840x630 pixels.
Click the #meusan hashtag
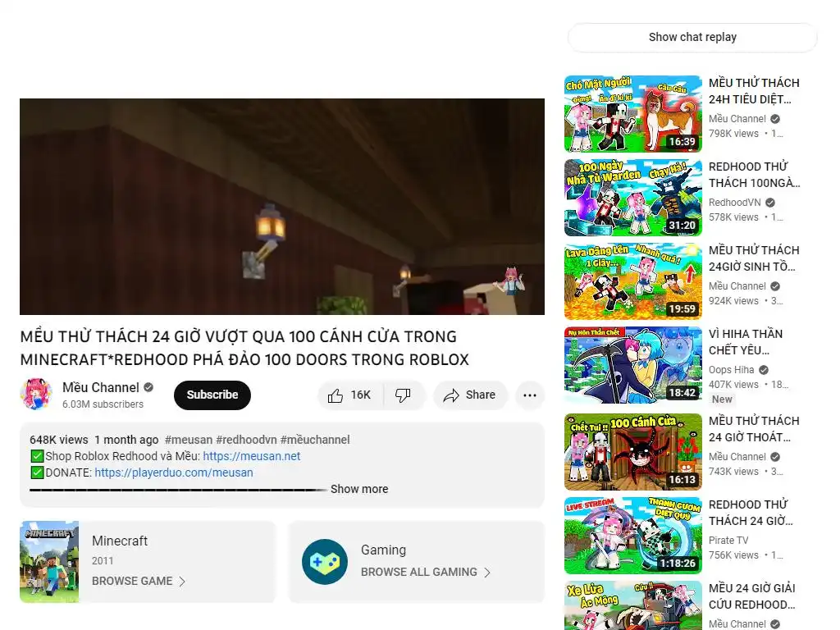189,440
